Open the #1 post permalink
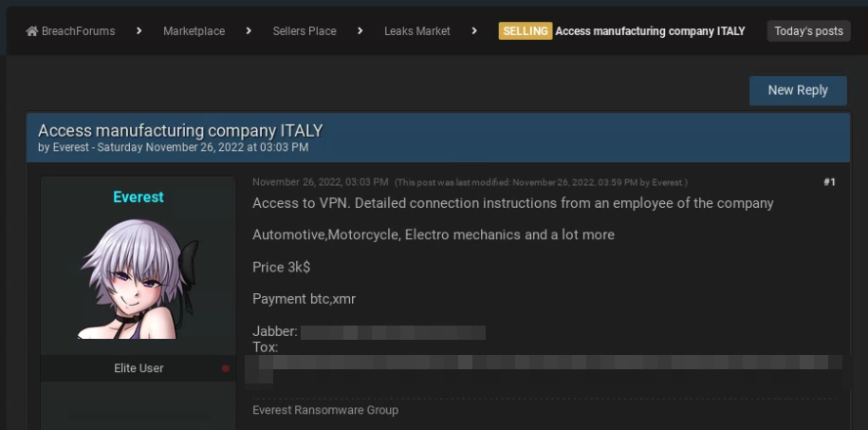Viewport: 868px width, 430px height. (x=829, y=181)
